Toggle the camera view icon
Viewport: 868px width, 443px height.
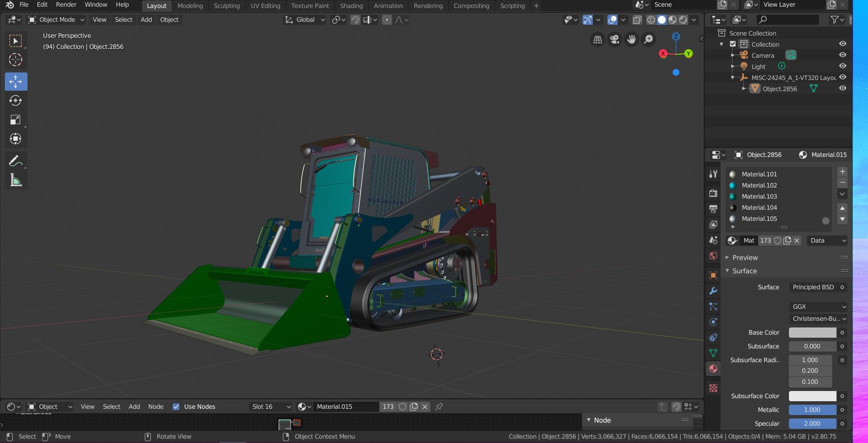614,40
